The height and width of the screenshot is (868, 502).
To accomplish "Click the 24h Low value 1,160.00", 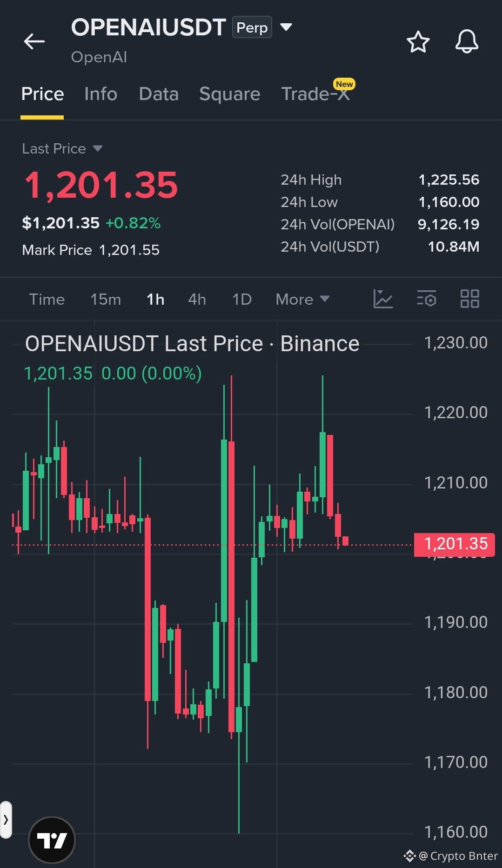I will click(448, 202).
